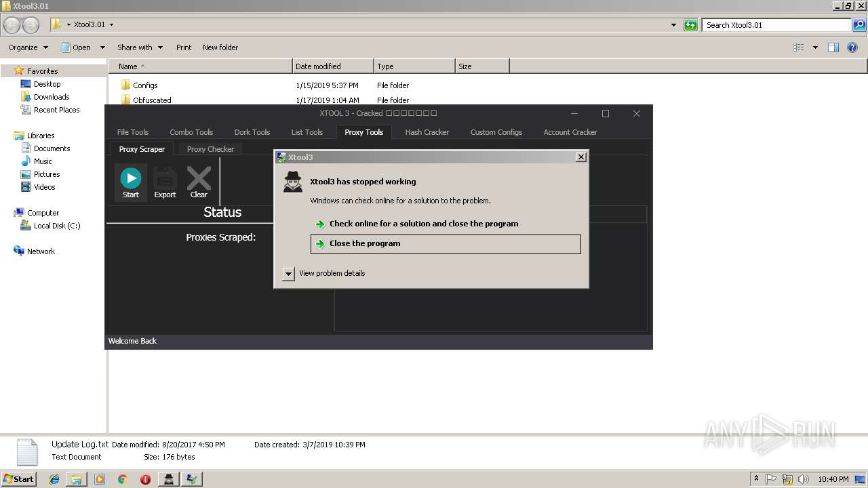Image resolution: width=868 pixels, height=488 pixels.
Task: Switch to List Tools tab
Action: (307, 132)
